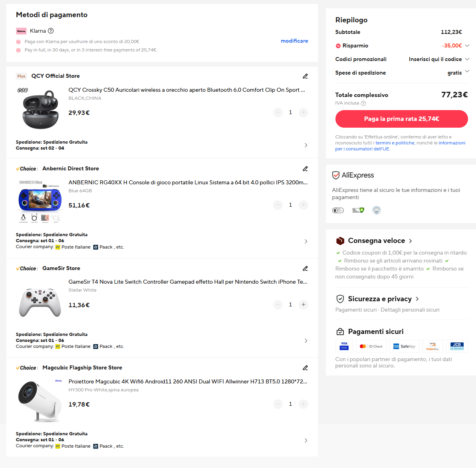Expand the Risparmio savings details
The image size is (476, 468).
click(467, 45)
